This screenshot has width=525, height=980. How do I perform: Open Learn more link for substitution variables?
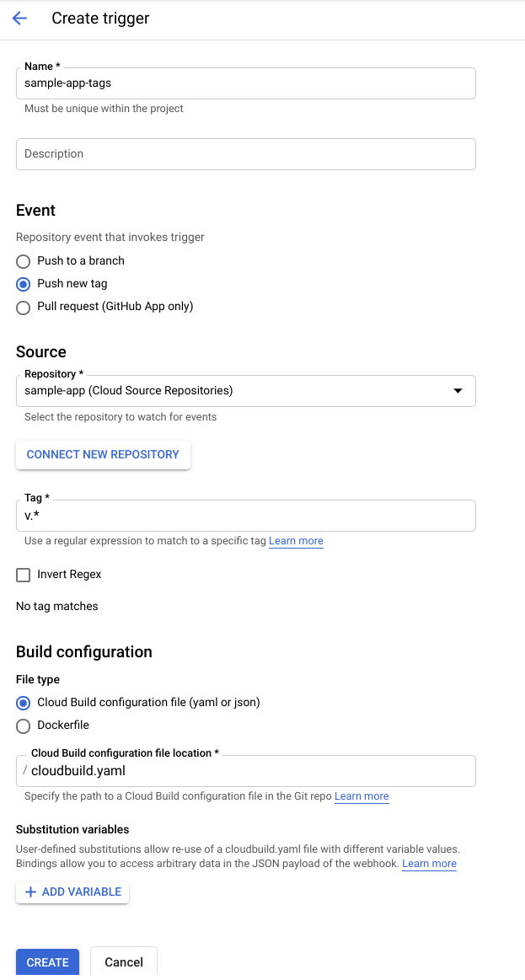[x=429, y=864]
